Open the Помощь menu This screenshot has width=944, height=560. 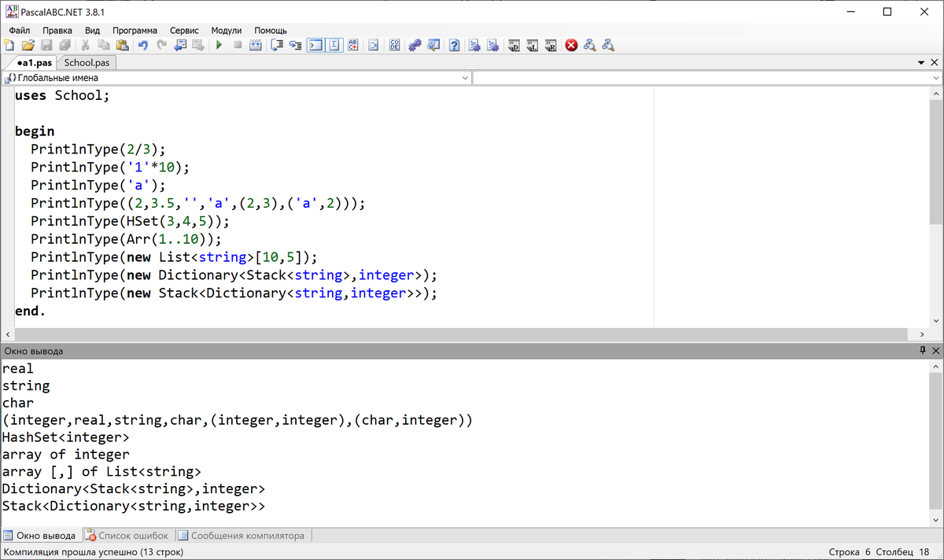[271, 30]
